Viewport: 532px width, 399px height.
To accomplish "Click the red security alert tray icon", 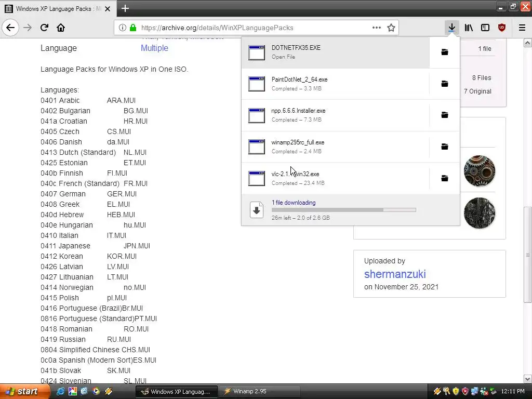I will 465,391.
